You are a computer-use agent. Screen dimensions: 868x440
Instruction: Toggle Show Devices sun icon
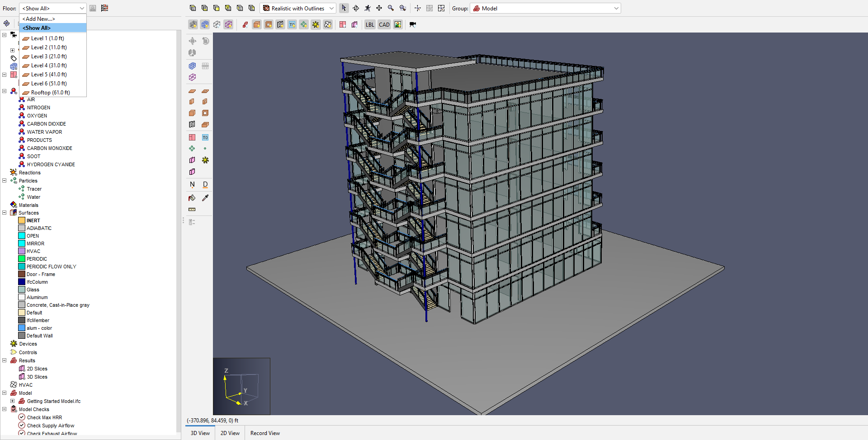[316, 24]
